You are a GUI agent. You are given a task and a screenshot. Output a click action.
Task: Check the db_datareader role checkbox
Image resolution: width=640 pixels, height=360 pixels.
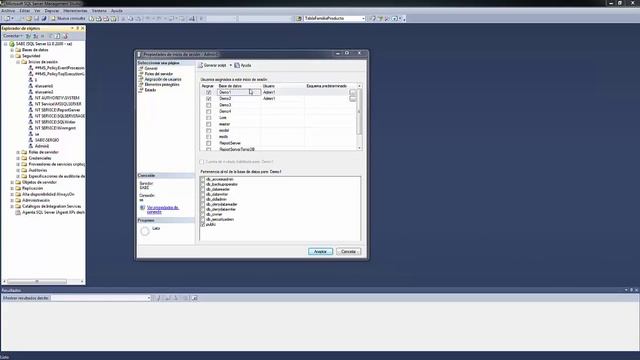point(202,189)
